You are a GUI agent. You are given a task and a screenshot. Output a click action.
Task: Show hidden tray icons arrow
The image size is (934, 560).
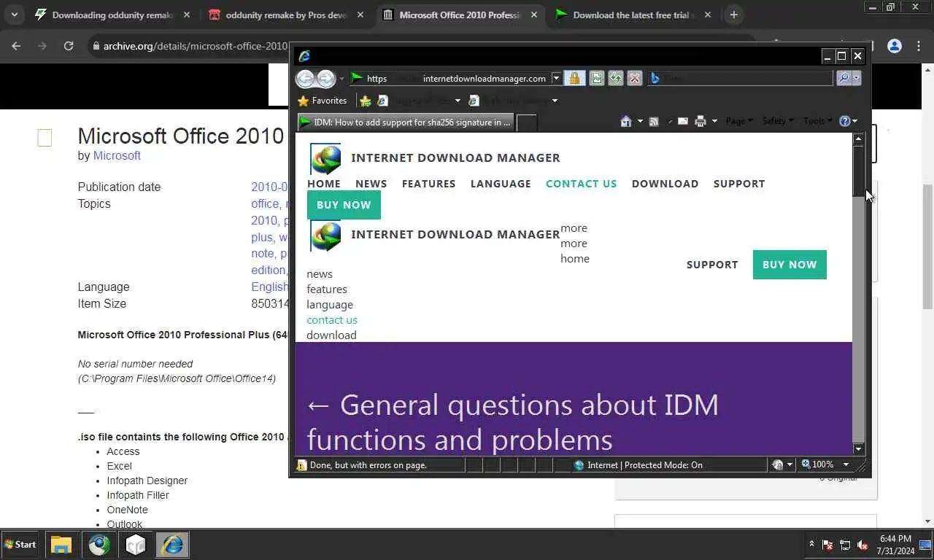click(x=811, y=545)
